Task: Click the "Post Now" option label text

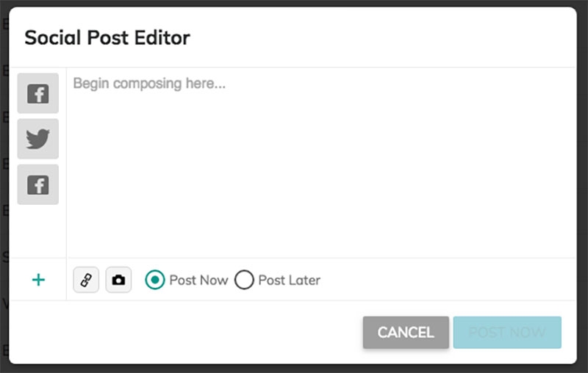Action: click(198, 280)
